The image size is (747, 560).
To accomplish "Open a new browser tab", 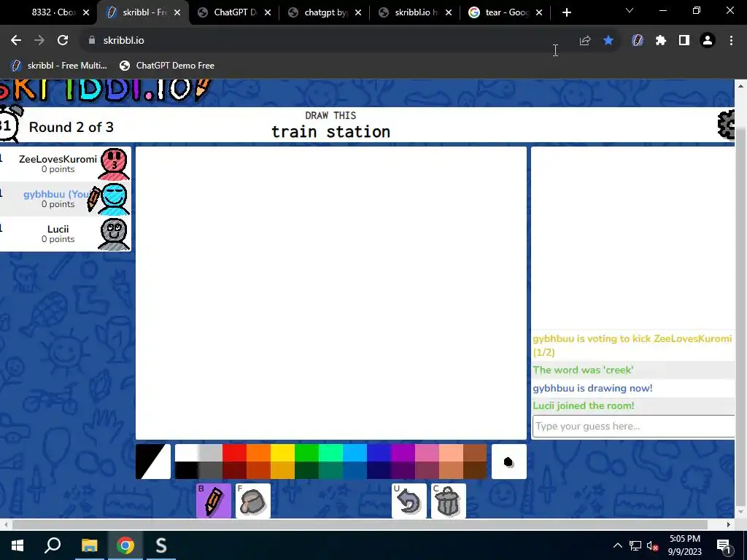I will click(x=566, y=12).
